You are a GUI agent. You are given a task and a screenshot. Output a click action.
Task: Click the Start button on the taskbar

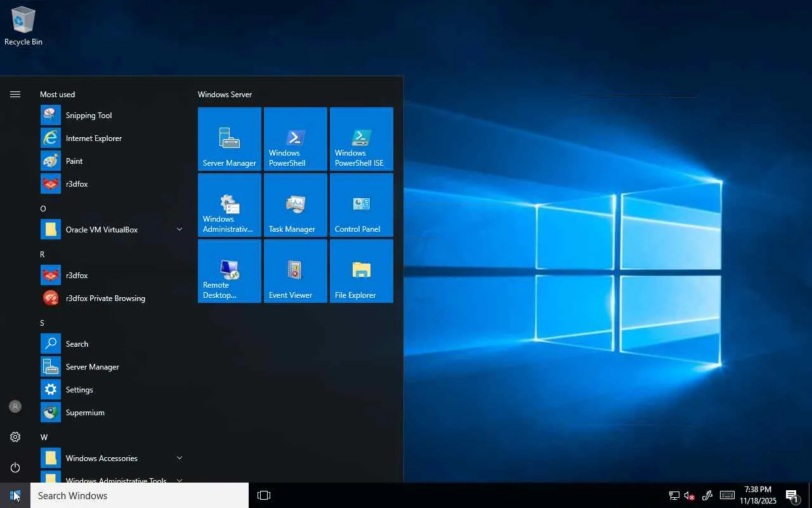pos(15,495)
